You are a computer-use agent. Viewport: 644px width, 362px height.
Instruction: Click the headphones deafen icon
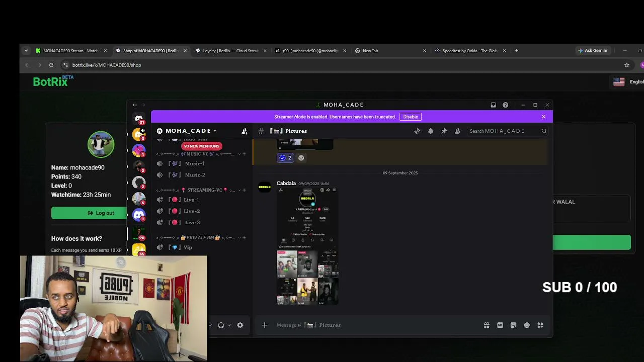tap(221, 325)
